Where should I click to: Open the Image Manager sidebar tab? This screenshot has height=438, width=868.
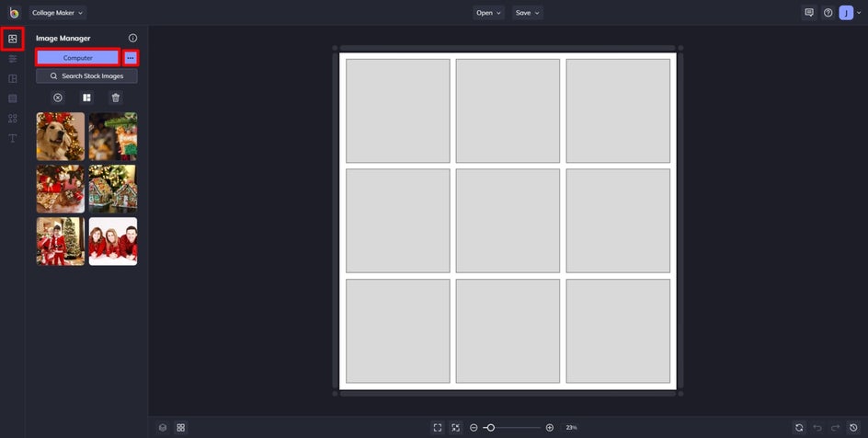[x=13, y=39]
